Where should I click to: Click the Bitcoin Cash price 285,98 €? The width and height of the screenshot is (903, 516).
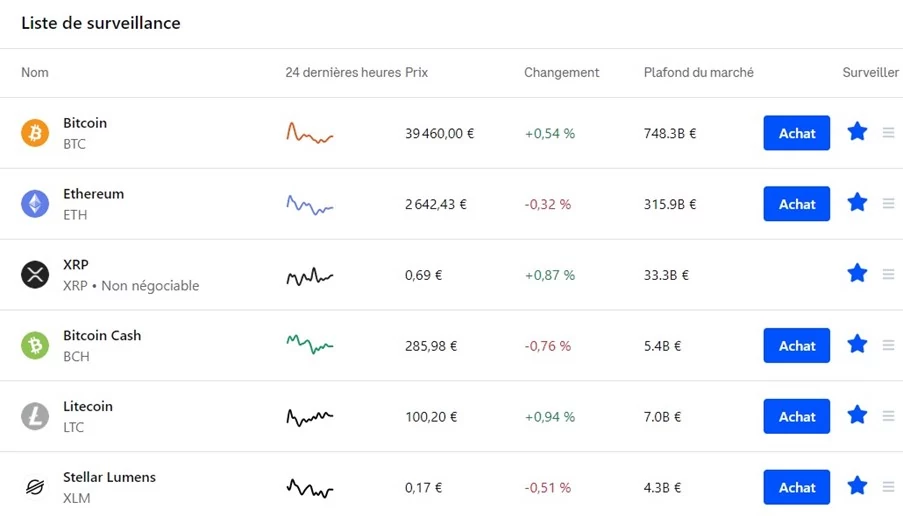point(431,346)
